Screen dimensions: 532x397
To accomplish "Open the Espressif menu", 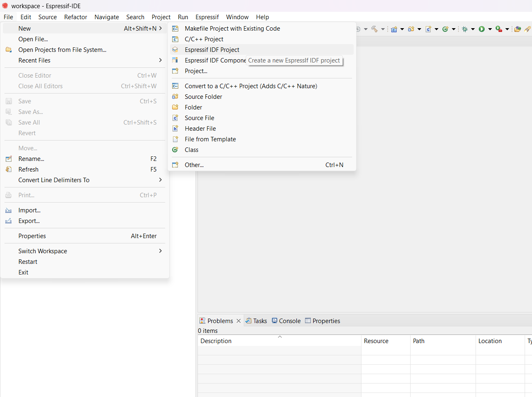I will [x=207, y=17].
